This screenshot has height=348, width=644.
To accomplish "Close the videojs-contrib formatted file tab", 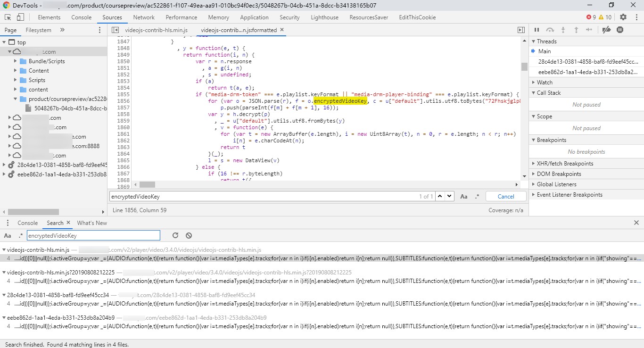I will (282, 30).
